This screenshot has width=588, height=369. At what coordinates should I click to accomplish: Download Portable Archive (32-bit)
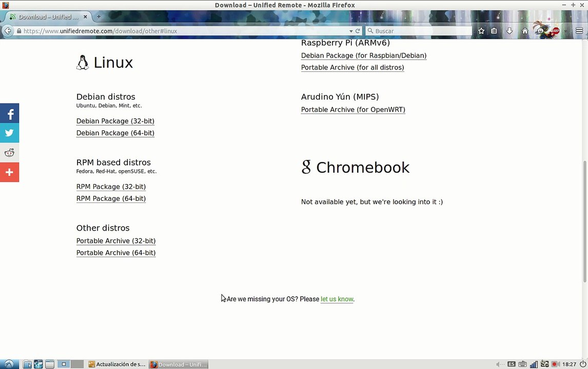(116, 241)
